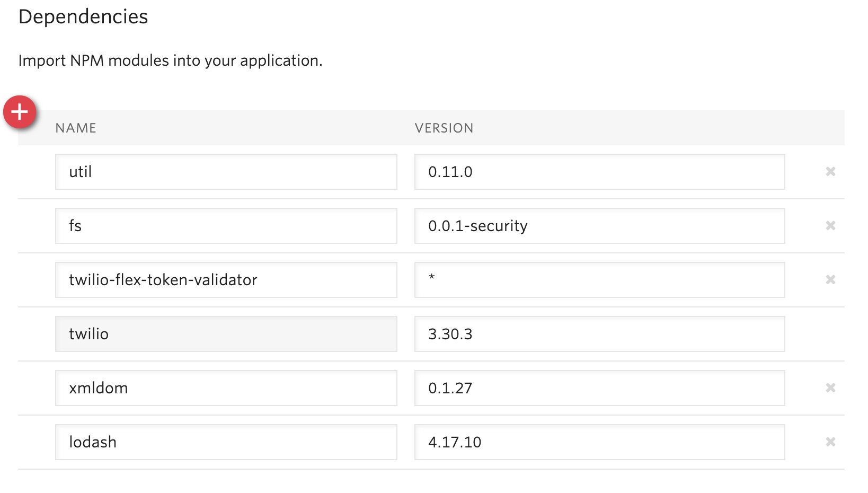Remove the xmldom dependency row
This screenshot has height=493, width=868.
click(x=830, y=388)
